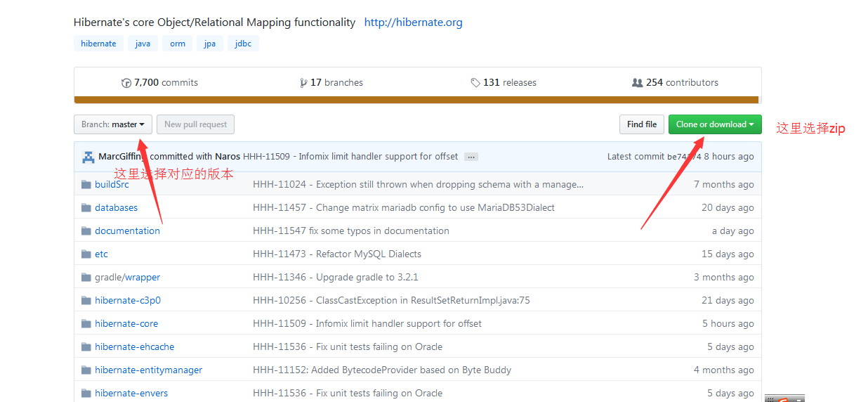Click the hibernate-c3p0 folder icon
Screen dimensions: 868x402
click(x=86, y=301)
